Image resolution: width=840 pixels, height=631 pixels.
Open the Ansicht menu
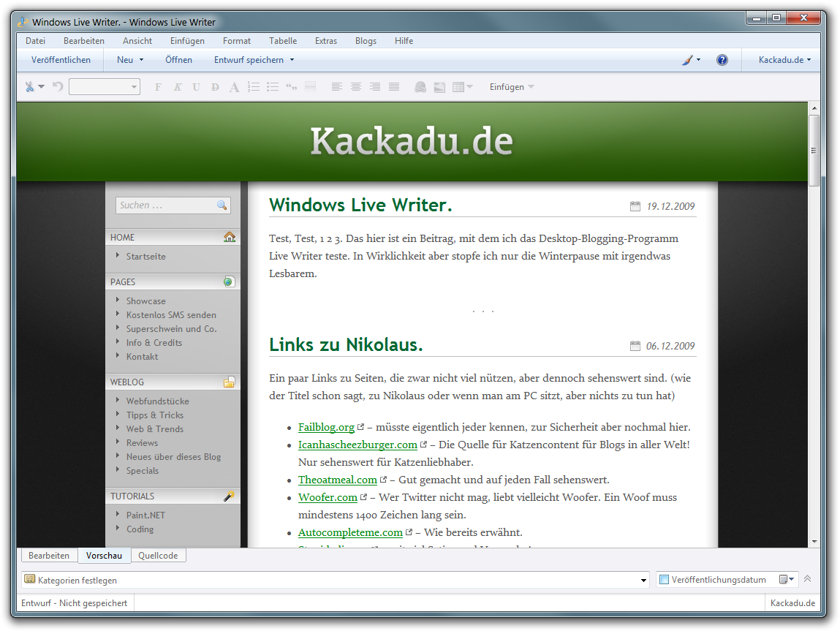click(137, 41)
